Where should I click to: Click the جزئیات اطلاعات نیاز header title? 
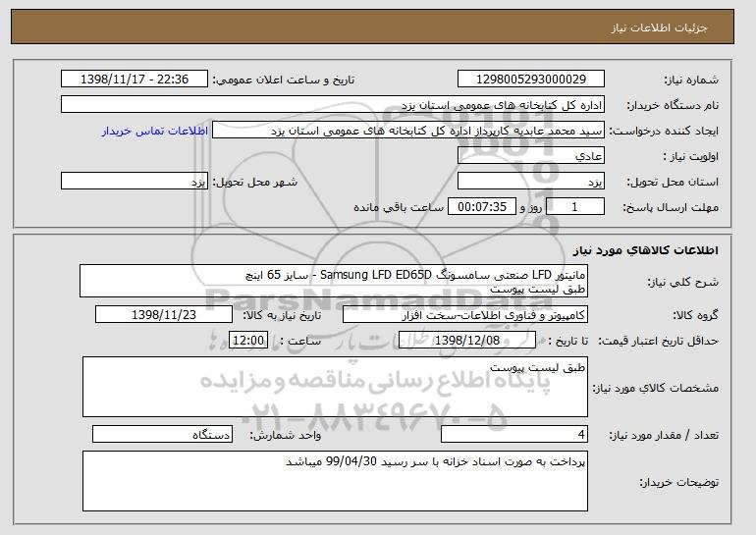(x=659, y=27)
